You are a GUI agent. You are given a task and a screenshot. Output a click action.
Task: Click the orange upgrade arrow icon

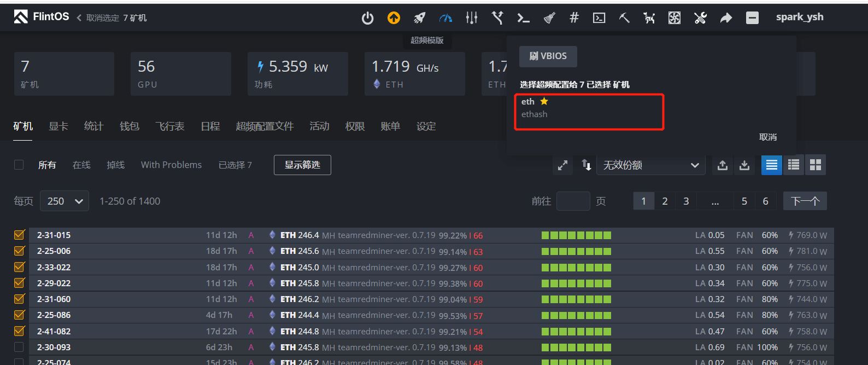tap(394, 18)
